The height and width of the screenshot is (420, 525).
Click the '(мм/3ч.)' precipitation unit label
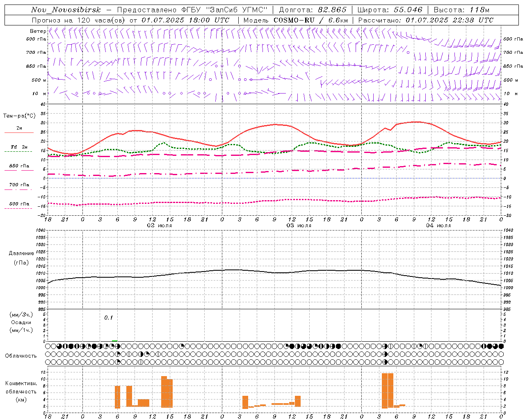(21, 315)
